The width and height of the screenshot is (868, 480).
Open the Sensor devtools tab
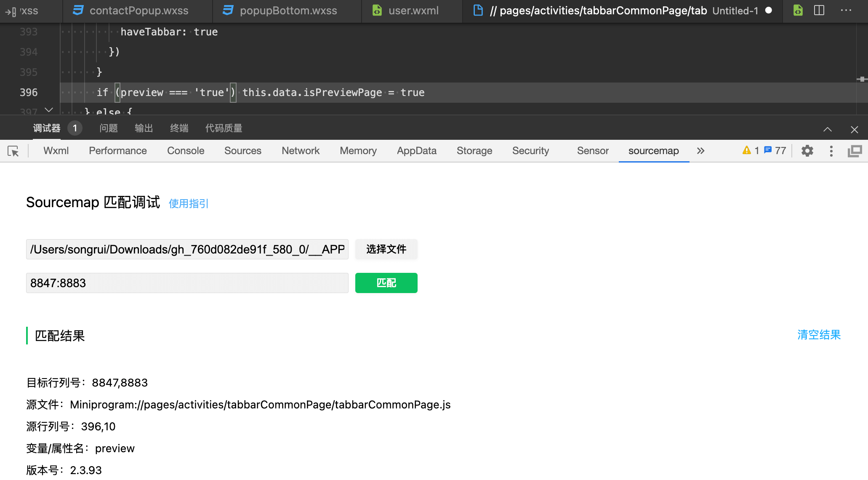click(x=593, y=151)
